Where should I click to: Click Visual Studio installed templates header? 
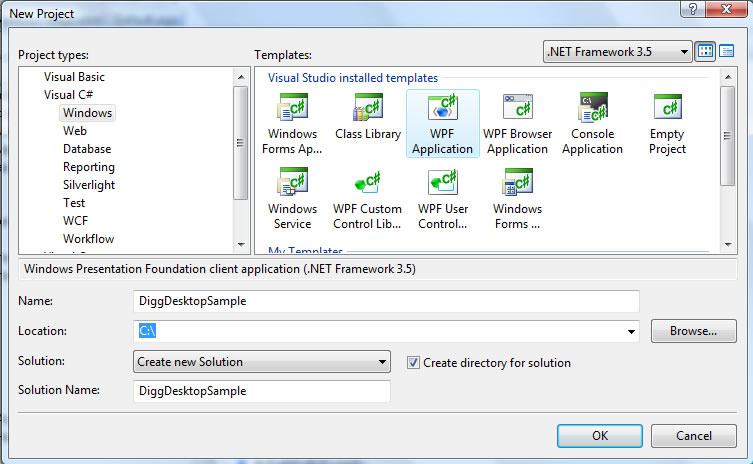(x=353, y=78)
